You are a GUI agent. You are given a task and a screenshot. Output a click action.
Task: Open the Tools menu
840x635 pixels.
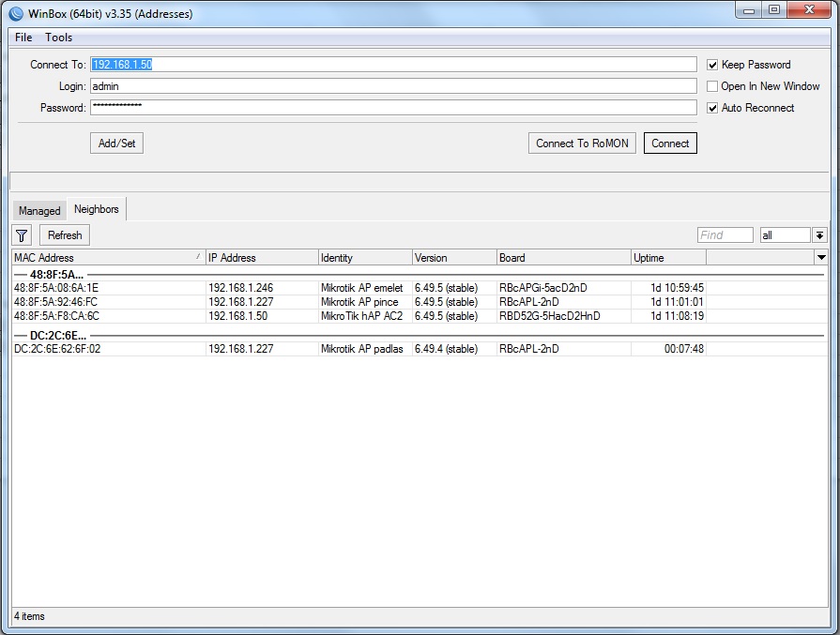click(x=58, y=38)
